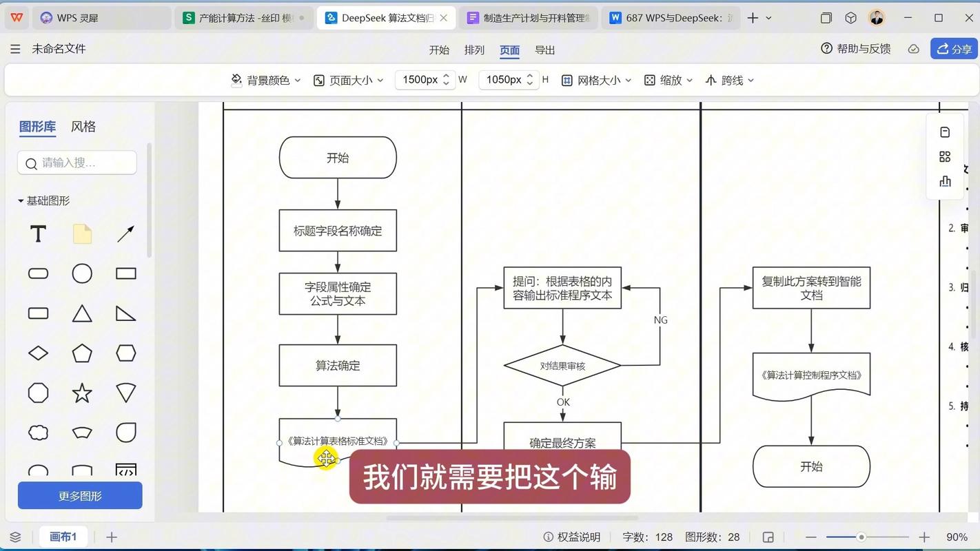Screen dimensions: 980x551
Task: Click the line jump (跨线) icon
Action: (x=711, y=80)
